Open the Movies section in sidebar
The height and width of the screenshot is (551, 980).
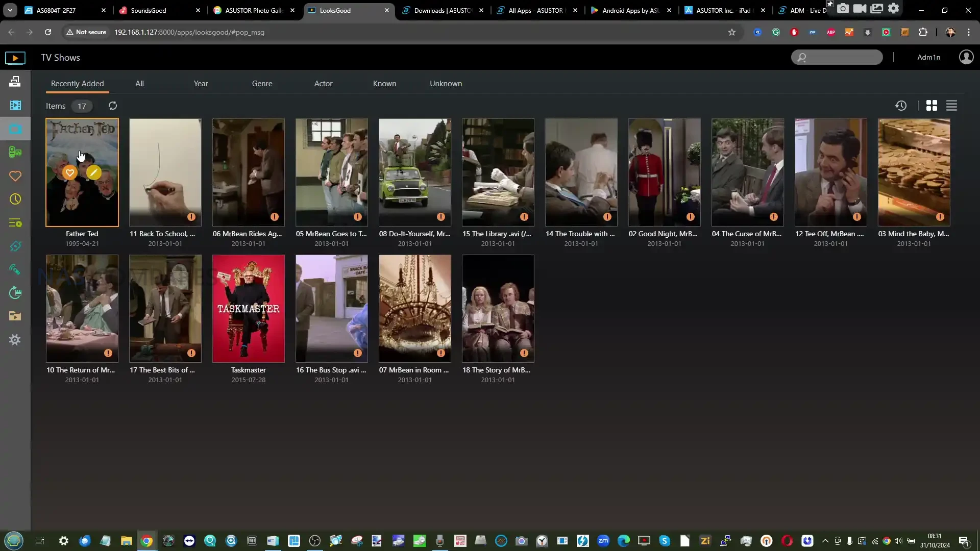(x=15, y=105)
